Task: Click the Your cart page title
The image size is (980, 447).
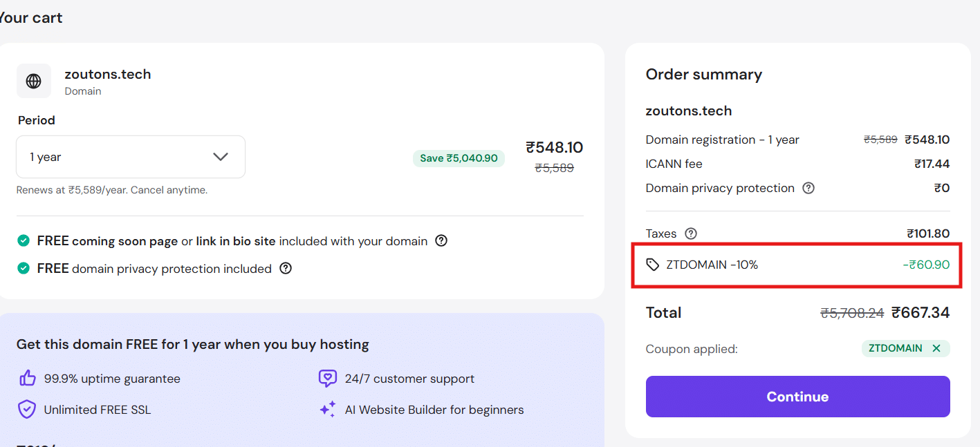Action: 31,17
